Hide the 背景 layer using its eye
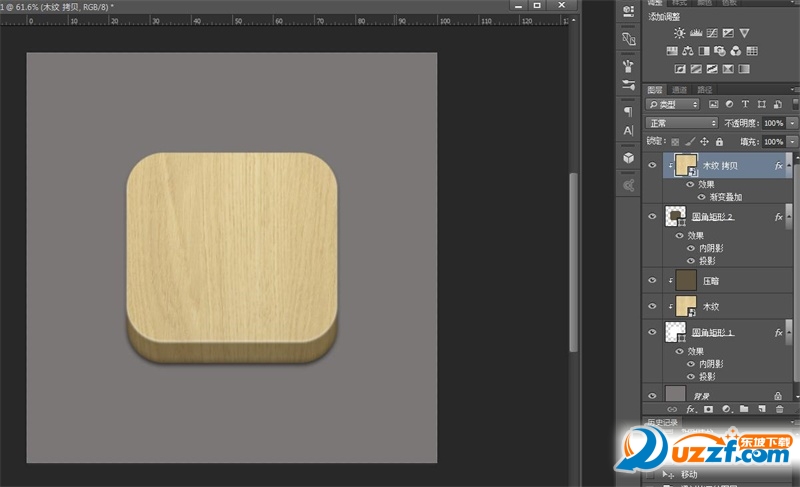 click(x=654, y=394)
